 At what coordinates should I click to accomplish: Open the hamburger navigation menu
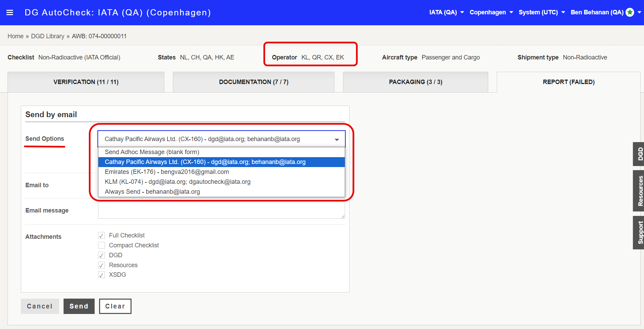coord(10,13)
